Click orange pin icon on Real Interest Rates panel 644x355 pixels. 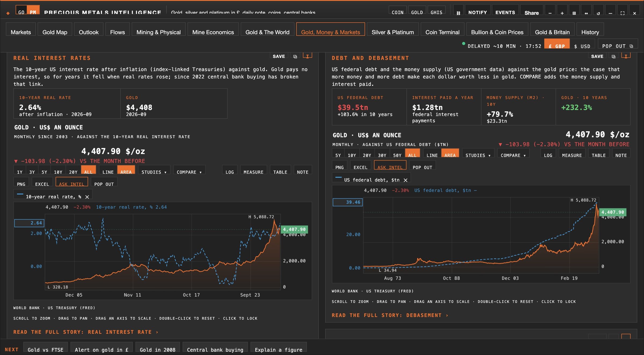pyautogui.click(x=308, y=56)
